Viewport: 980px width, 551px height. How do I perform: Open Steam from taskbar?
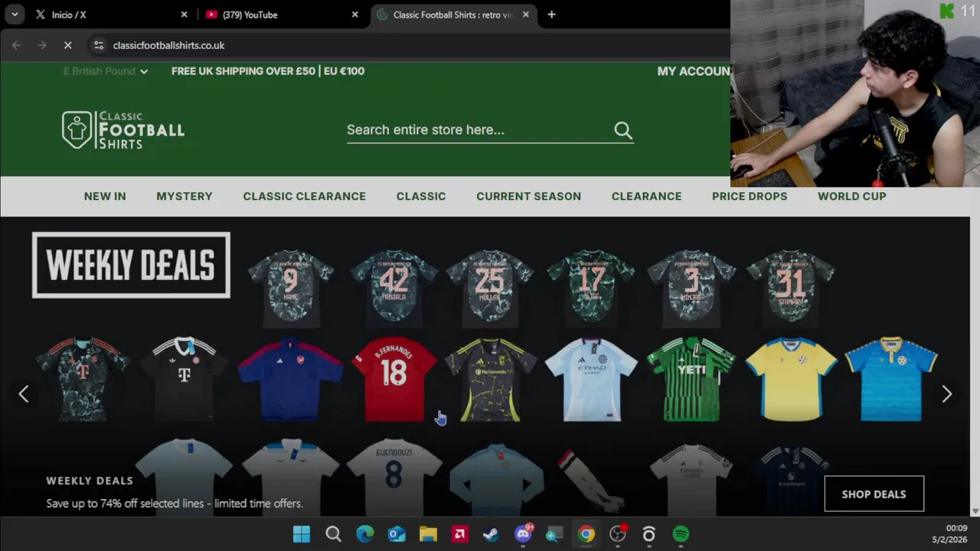(492, 534)
